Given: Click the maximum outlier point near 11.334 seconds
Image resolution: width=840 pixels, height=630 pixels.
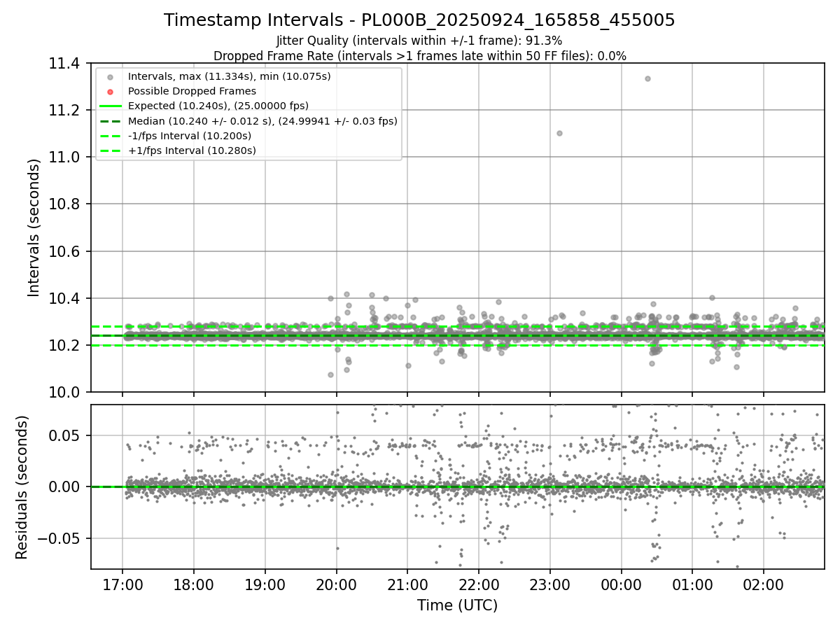Looking at the screenshot, I should (647, 78).
